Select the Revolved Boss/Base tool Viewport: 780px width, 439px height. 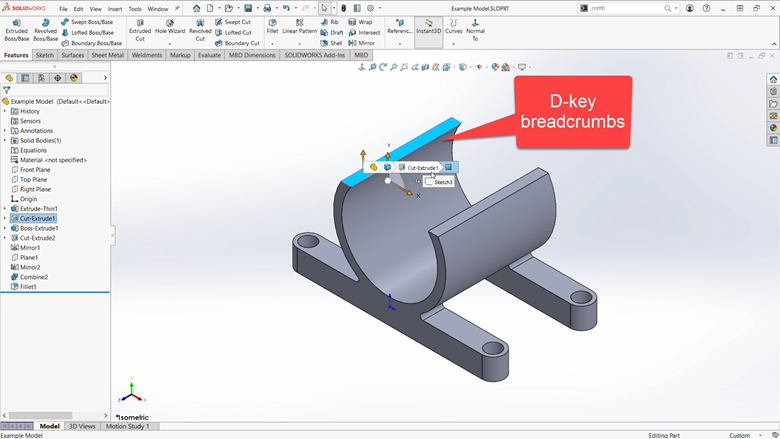(45, 30)
